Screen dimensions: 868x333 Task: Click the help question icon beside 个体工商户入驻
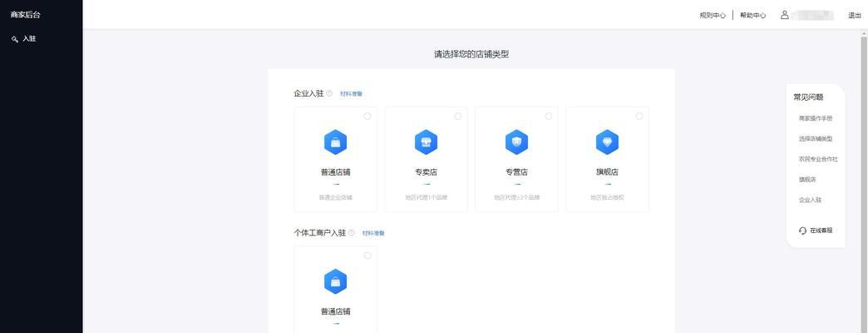pyautogui.click(x=352, y=233)
